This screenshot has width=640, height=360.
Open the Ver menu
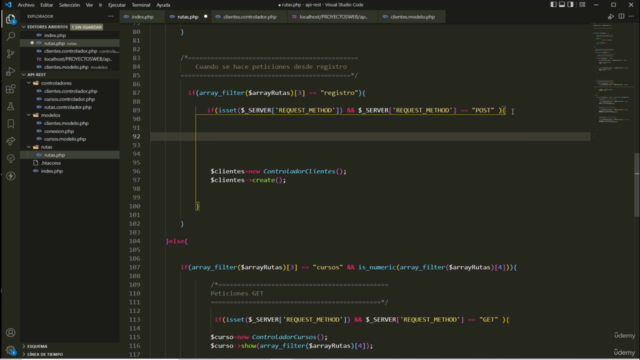89,5
